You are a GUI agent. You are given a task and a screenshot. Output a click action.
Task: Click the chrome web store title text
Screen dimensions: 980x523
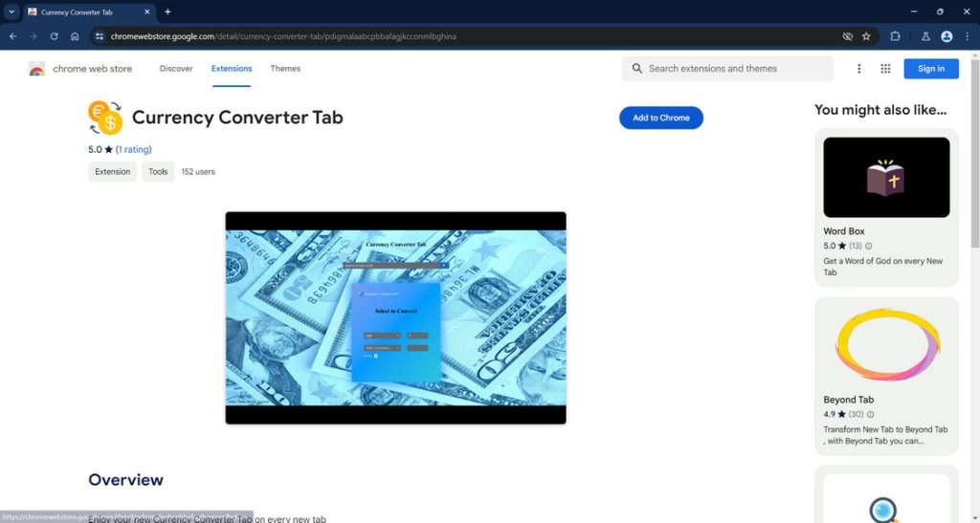coord(93,69)
